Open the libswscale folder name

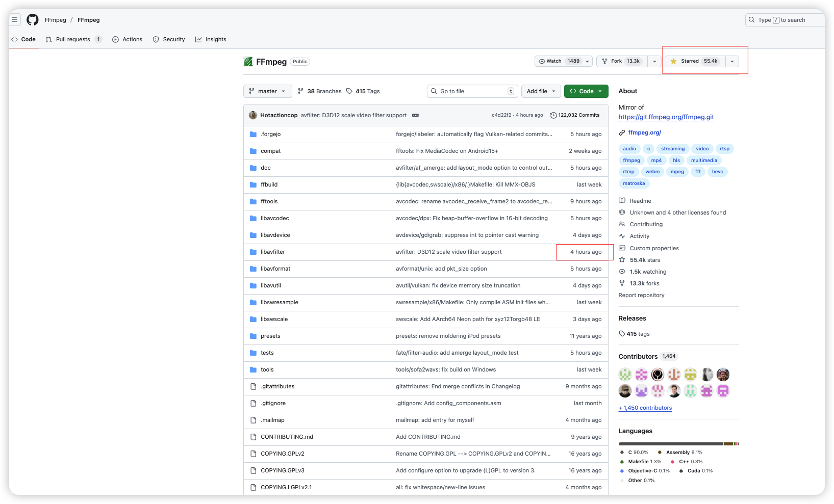pyautogui.click(x=274, y=319)
